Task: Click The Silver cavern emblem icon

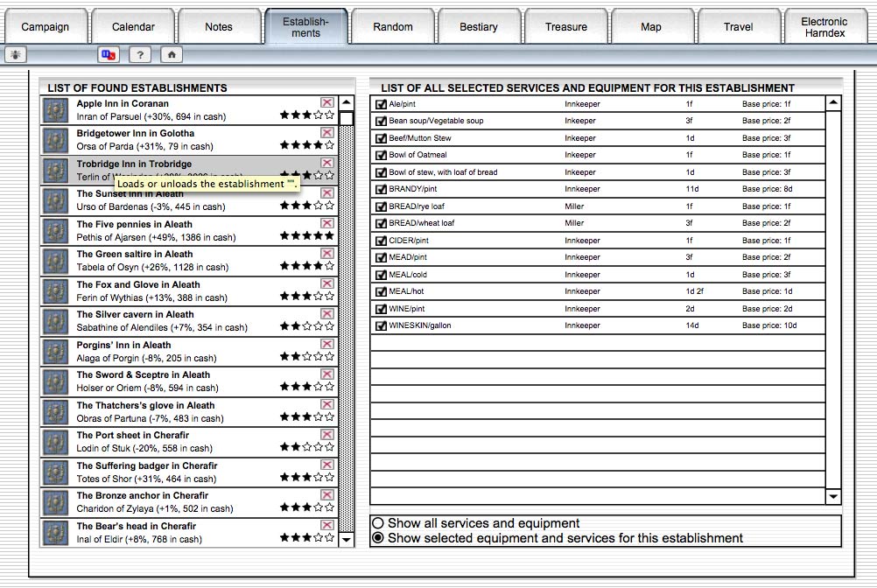Action: (55, 321)
